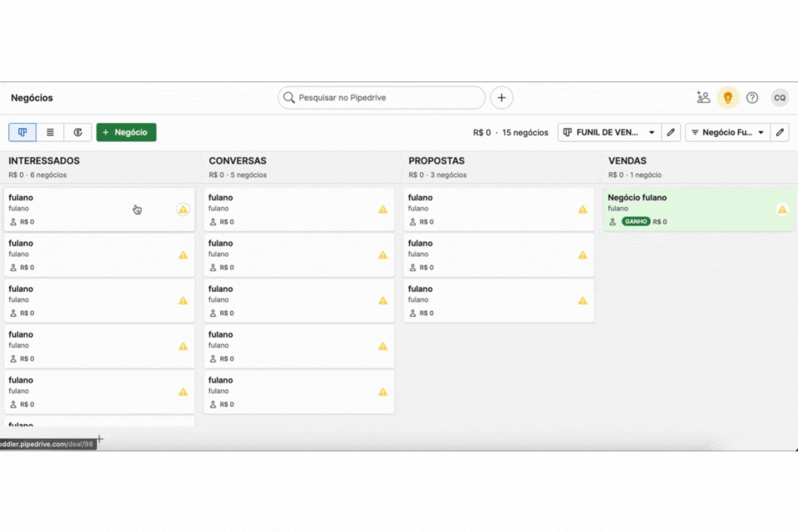Click the pencil to edit the filter

779,132
